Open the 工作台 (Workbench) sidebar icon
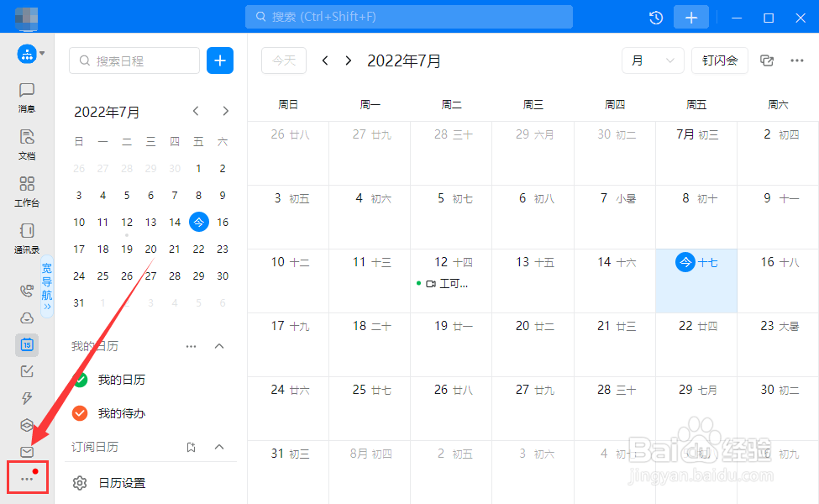Image resolution: width=819 pixels, height=504 pixels. point(27,190)
